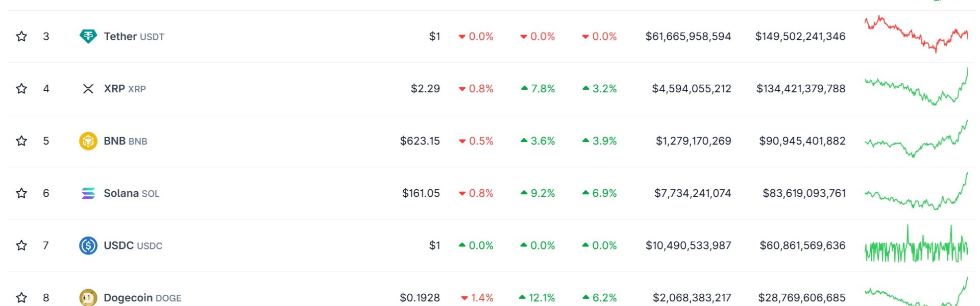Star Dogecoin as a favorite
Screen dimensions: 980x306
coord(21,297)
